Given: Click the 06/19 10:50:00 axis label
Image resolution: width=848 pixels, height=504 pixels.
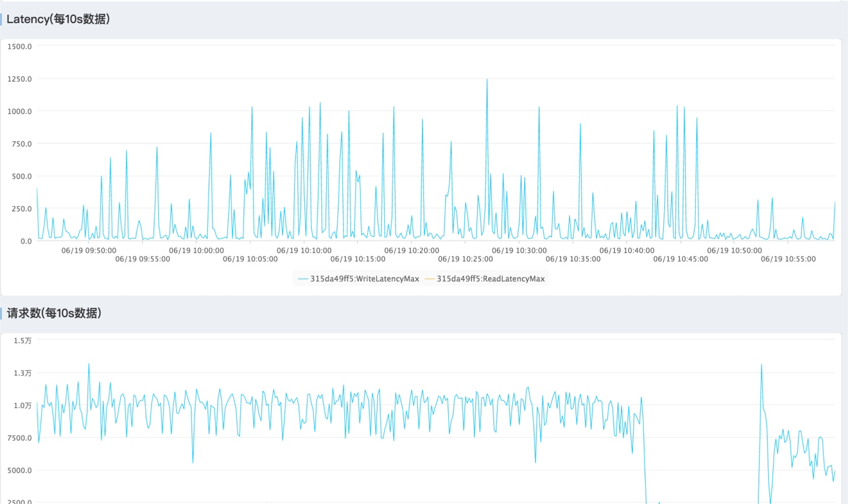Looking at the screenshot, I should (734, 250).
